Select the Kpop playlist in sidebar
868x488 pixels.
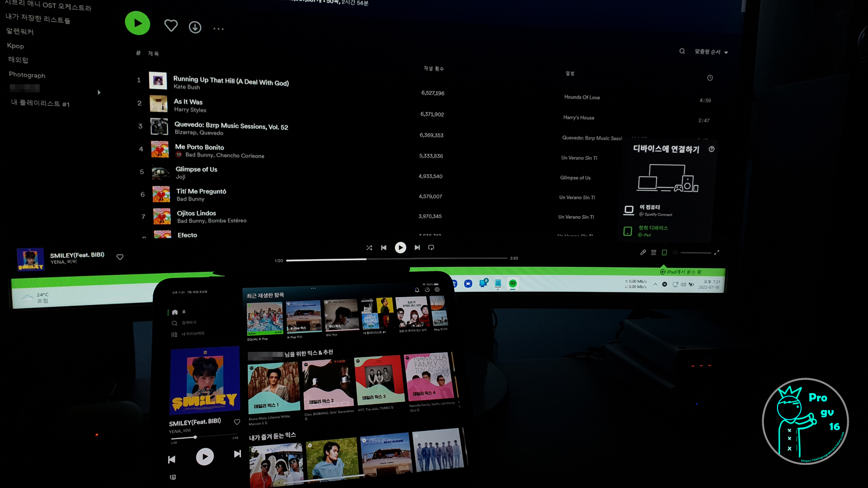(16, 46)
